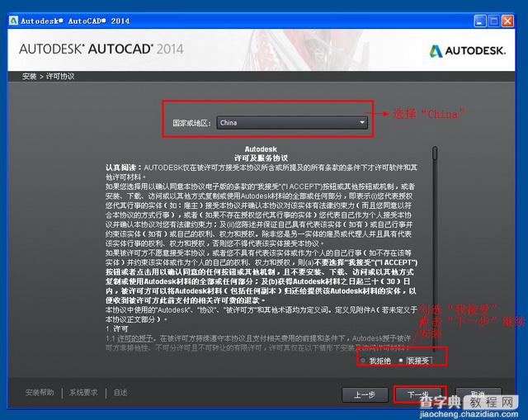Click the 上一步 (Back) button
Screen dimensions: 528x420
pos(365,394)
